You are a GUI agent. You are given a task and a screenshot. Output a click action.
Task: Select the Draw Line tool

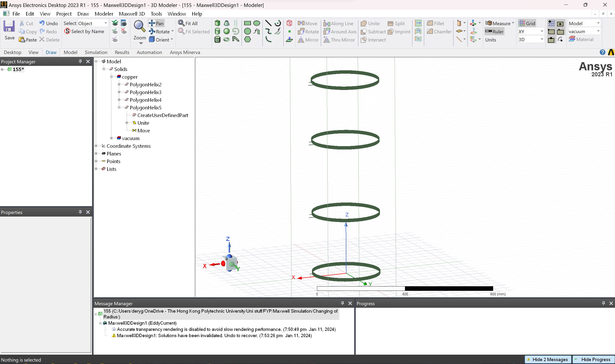(x=268, y=23)
